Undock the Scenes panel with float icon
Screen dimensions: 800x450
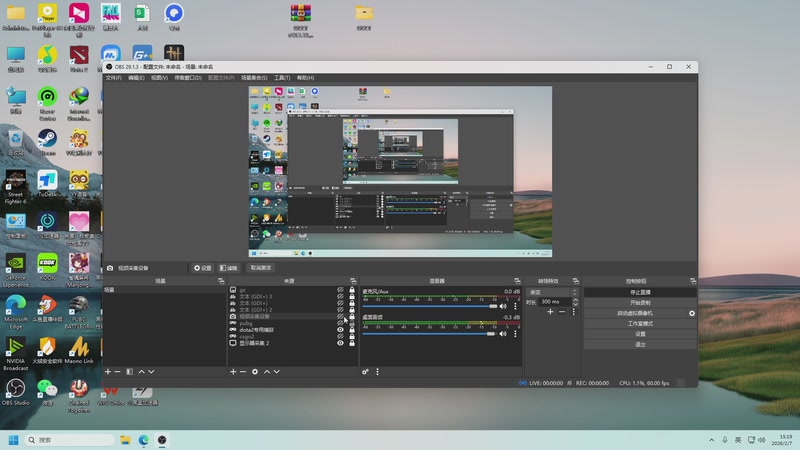click(221, 281)
